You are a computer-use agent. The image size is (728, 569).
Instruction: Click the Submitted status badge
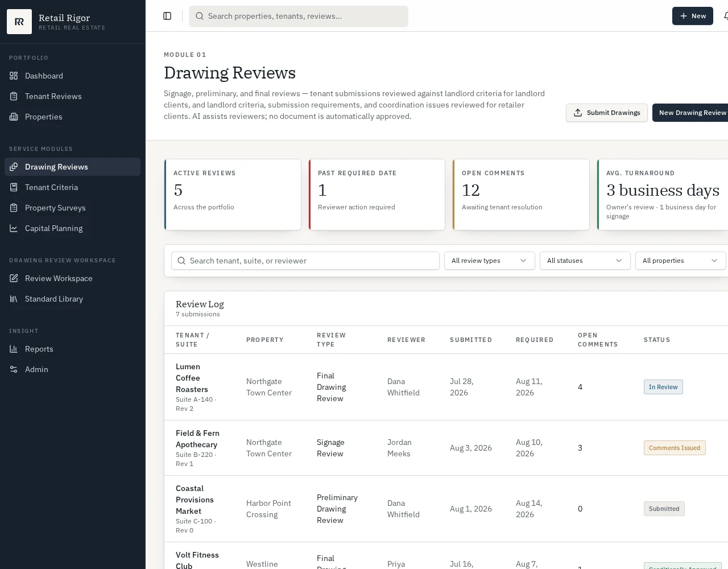664,509
